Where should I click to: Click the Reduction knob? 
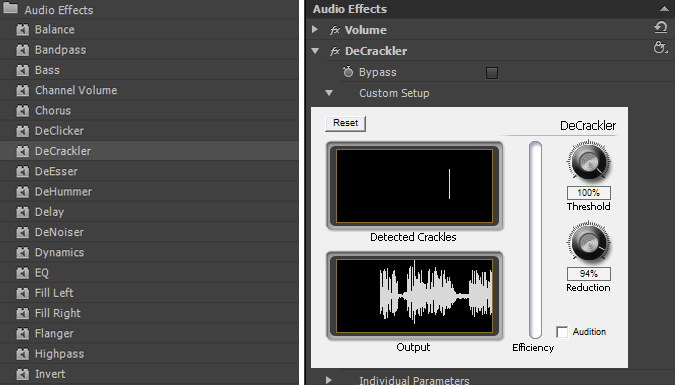point(588,242)
